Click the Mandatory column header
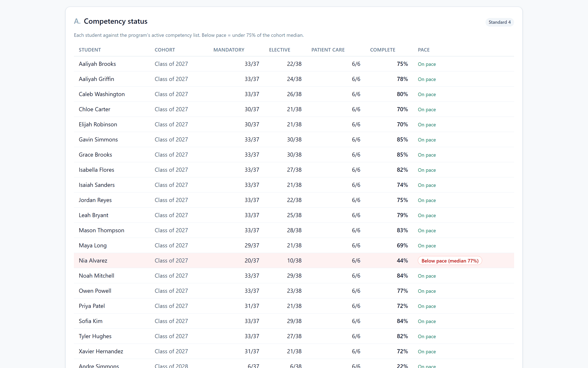 click(229, 50)
